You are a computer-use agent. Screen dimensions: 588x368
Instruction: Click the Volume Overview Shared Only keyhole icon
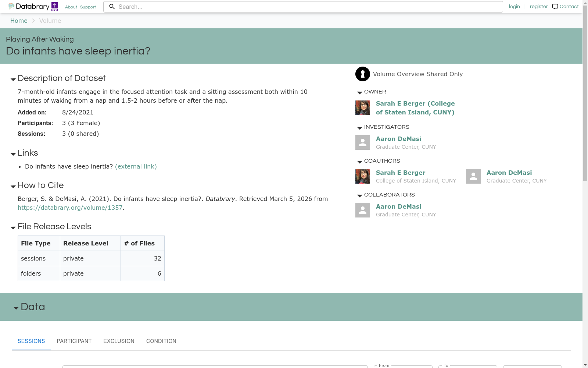point(362,74)
